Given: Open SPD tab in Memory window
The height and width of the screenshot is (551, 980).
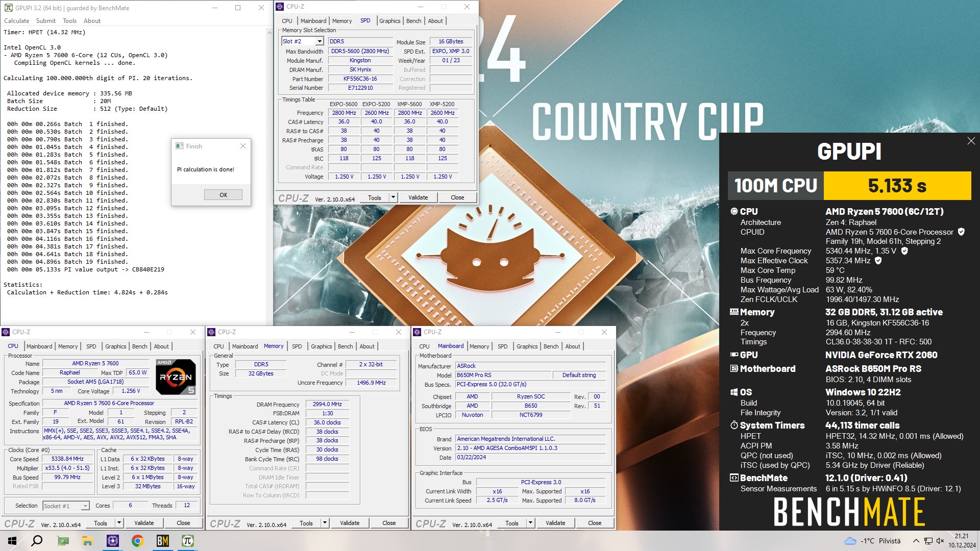Looking at the screenshot, I should 297,346.
